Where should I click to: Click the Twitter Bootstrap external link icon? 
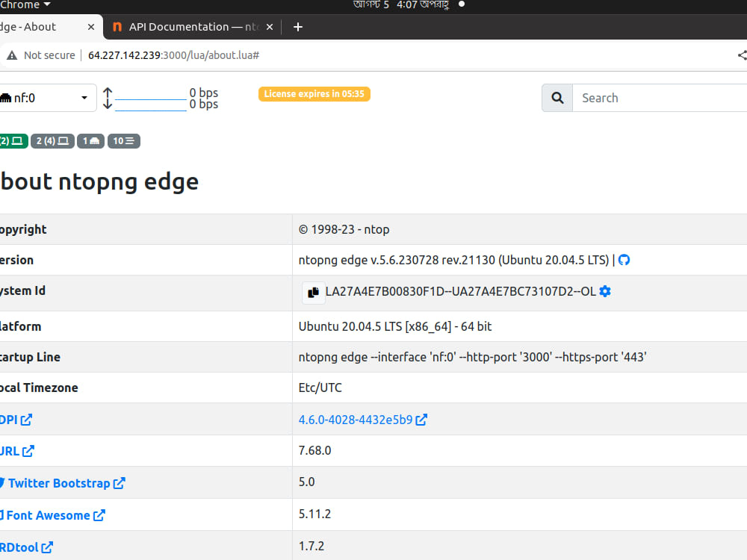[x=119, y=483]
